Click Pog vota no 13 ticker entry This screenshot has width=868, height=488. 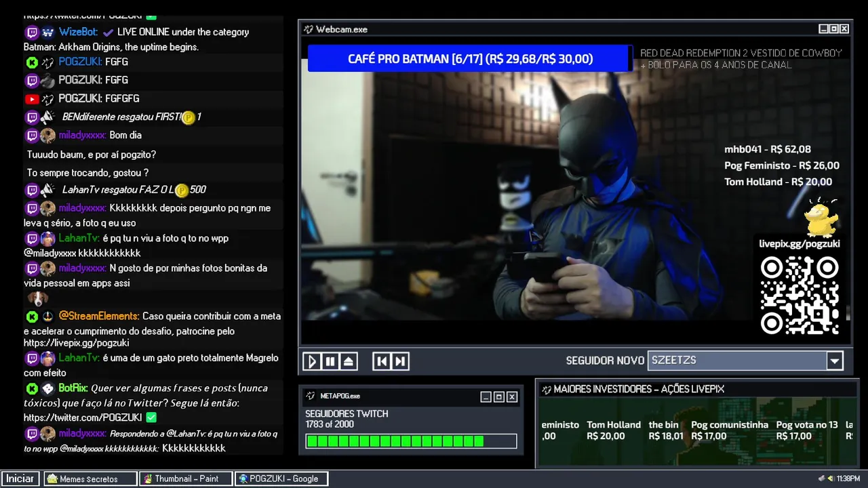pos(807,430)
